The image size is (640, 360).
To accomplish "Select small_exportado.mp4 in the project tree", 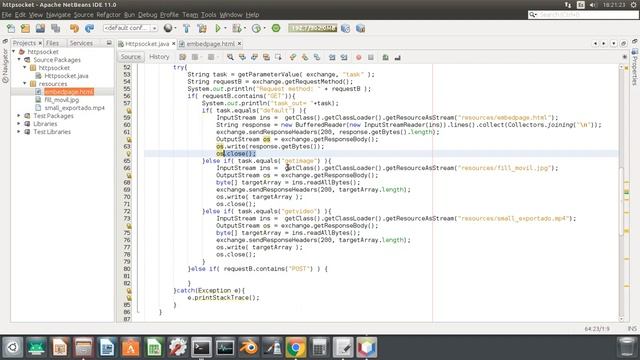I will tap(75, 108).
